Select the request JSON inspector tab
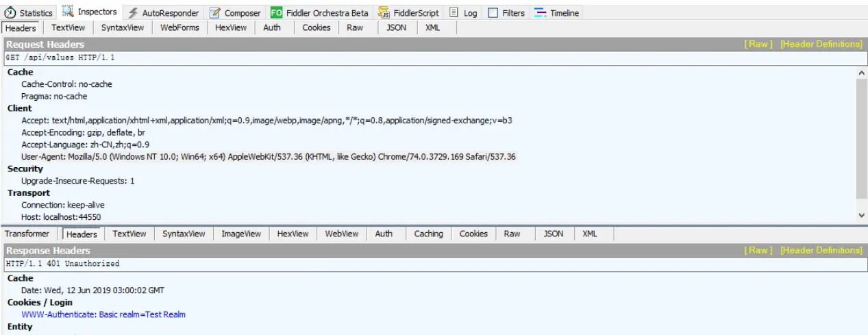This screenshot has width=868, height=335. 397,27
